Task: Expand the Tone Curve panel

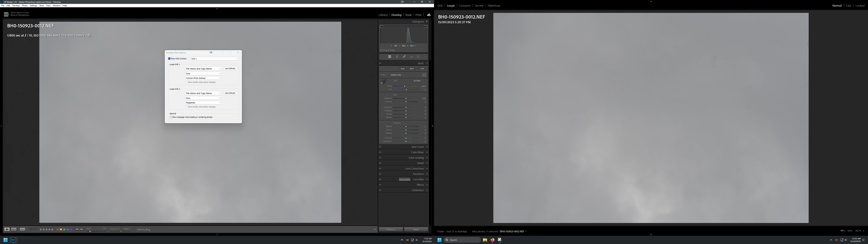Action: tap(417, 147)
